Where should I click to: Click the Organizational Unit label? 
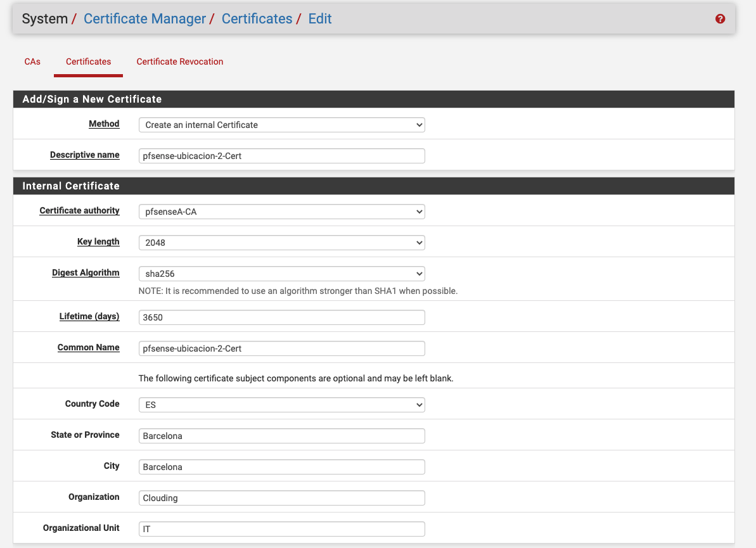click(x=81, y=528)
